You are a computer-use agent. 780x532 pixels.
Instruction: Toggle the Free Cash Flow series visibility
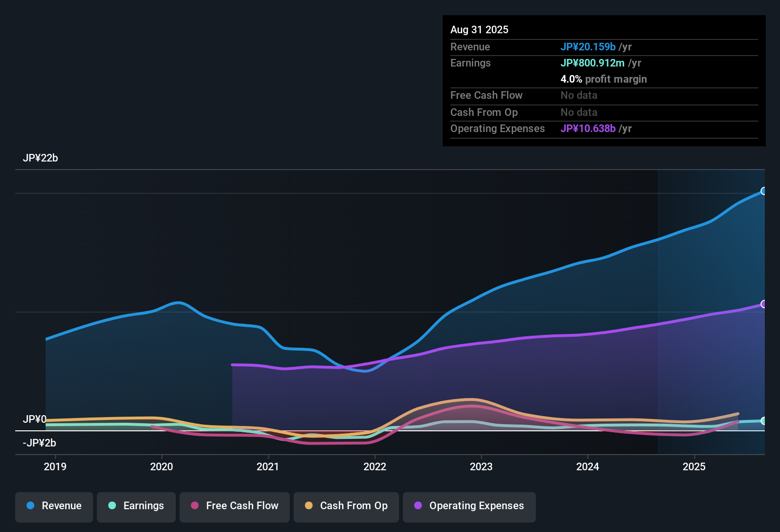[x=234, y=506]
